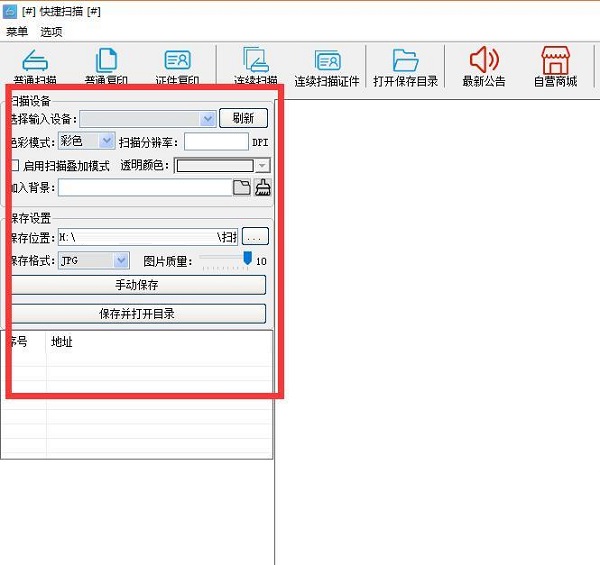600x565 pixels.
Task: Open the 透明颜色 color dropdown
Action: pos(262,166)
